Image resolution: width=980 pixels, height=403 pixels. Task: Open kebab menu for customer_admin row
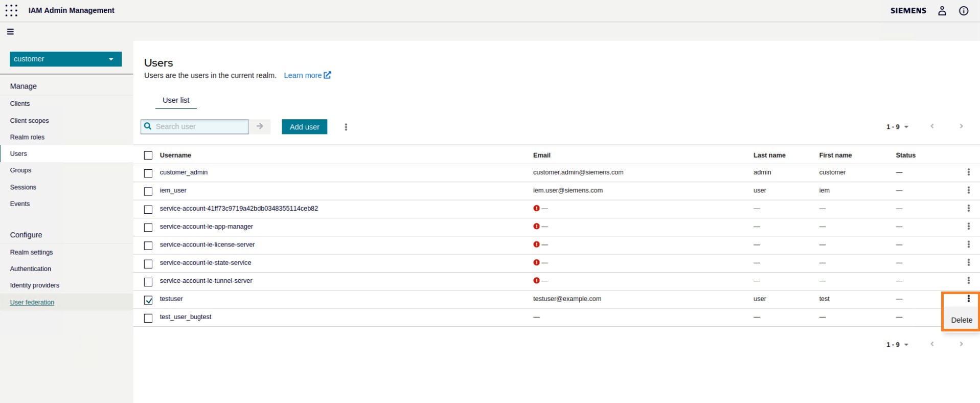tap(968, 172)
